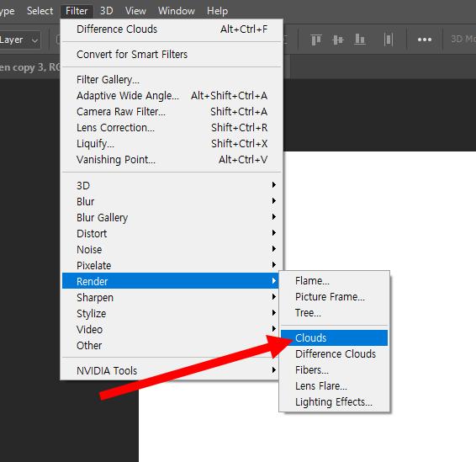Screen dimensions: 476x462
Task: Open the Layer auto-select dropdown
Action: (x=20, y=40)
